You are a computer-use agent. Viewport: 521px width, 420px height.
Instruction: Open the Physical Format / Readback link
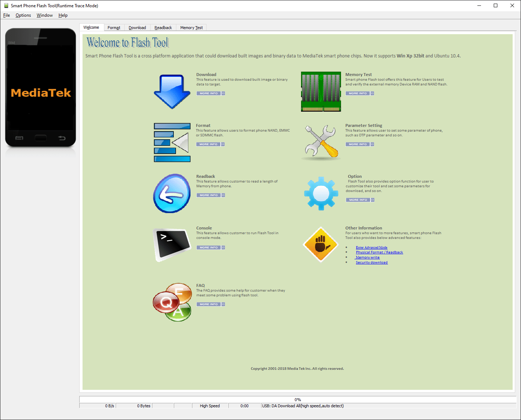point(379,252)
